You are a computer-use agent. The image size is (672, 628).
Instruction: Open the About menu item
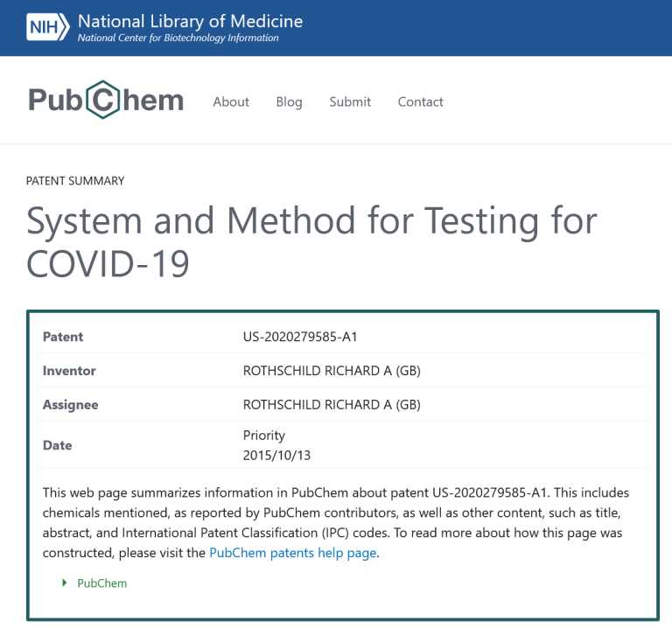[x=231, y=102]
